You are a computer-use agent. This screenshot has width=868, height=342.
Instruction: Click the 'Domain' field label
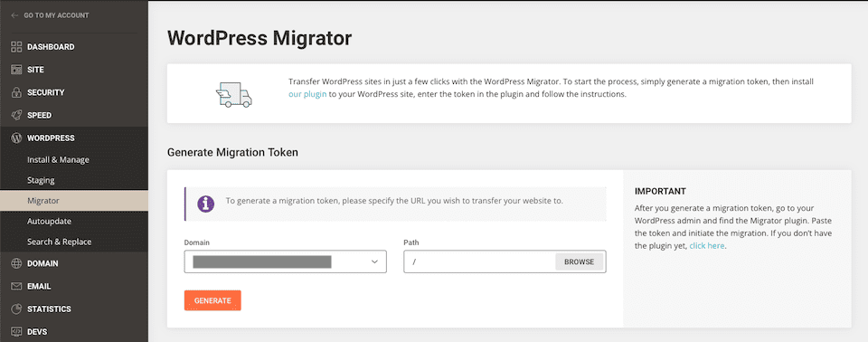[x=197, y=242]
